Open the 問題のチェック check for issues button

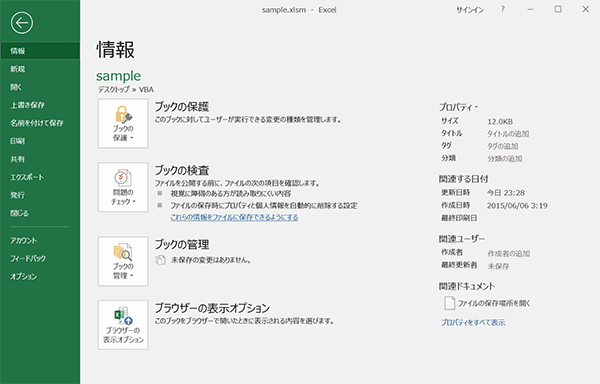123,187
